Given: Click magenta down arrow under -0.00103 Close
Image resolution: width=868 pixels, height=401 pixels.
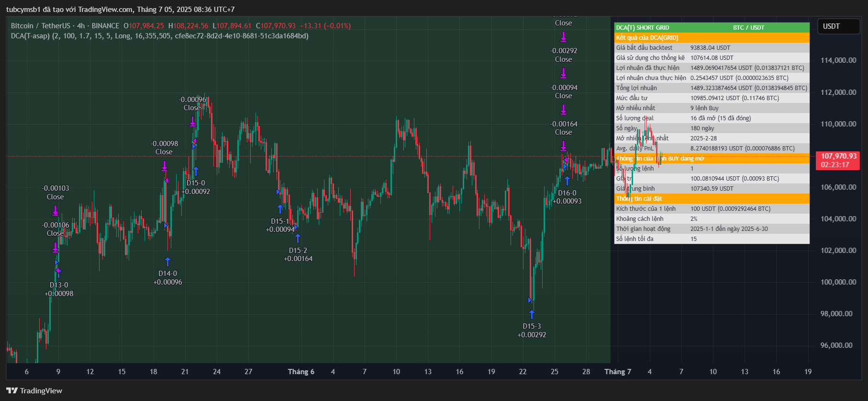Looking at the screenshot, I should [x=55, y=210].
